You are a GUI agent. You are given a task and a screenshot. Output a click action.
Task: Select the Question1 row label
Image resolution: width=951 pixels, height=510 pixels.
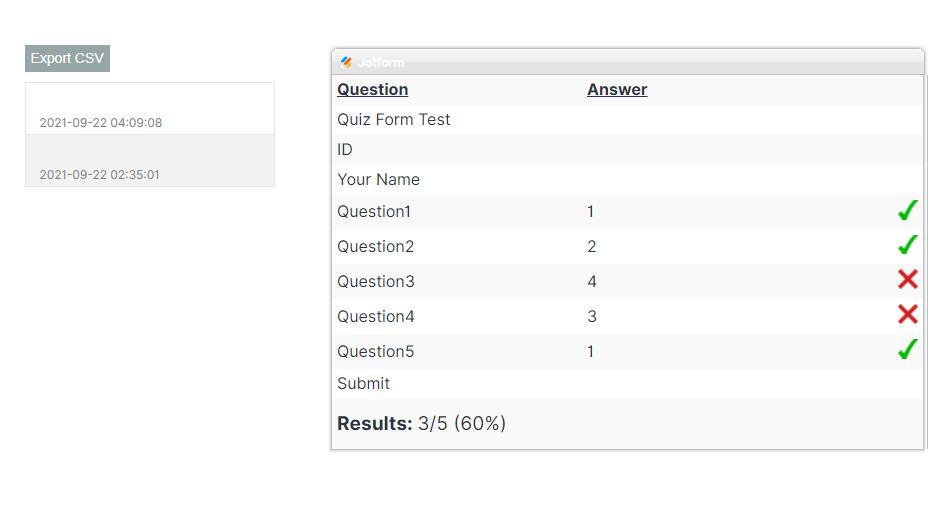coord(374,212)
